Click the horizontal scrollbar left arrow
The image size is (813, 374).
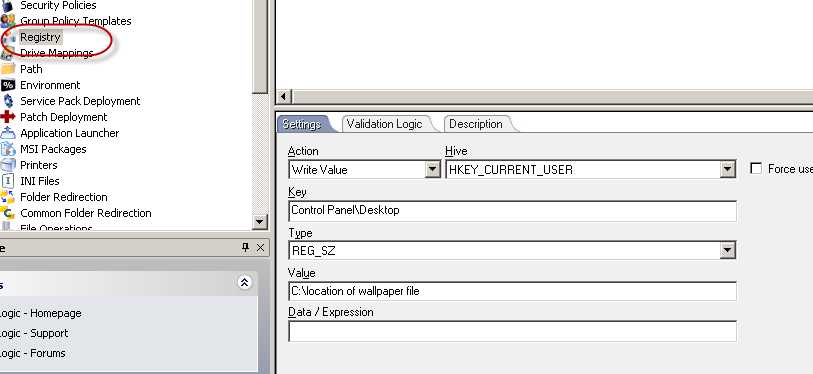[284, 97]
